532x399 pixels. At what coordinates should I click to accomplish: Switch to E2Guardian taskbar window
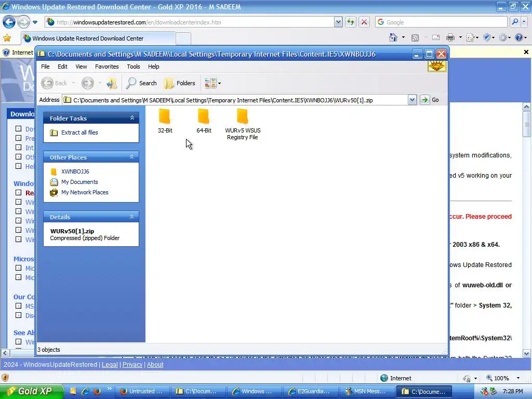coord(310,391)
